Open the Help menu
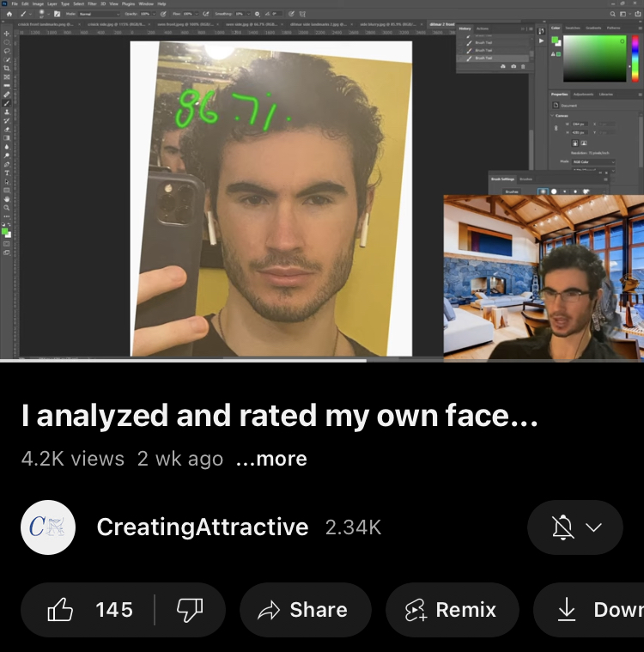Viewport: 644px width, 652px height. pos(161,3)
